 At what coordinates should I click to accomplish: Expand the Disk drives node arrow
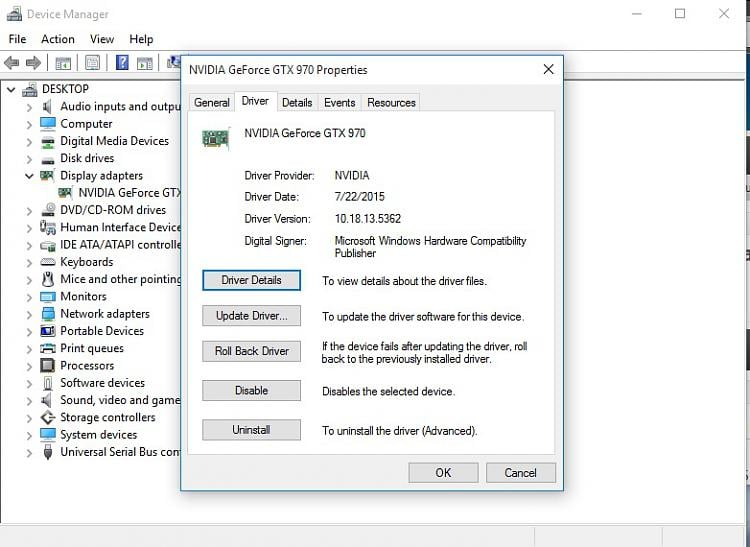29,159
